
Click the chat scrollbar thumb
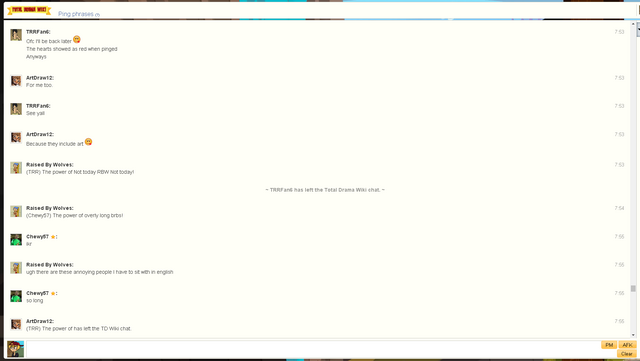[633, 288]
